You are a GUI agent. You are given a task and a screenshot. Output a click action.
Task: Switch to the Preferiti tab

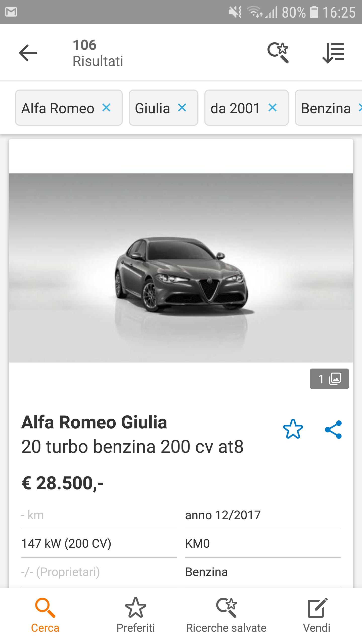[x=136, y=616]
